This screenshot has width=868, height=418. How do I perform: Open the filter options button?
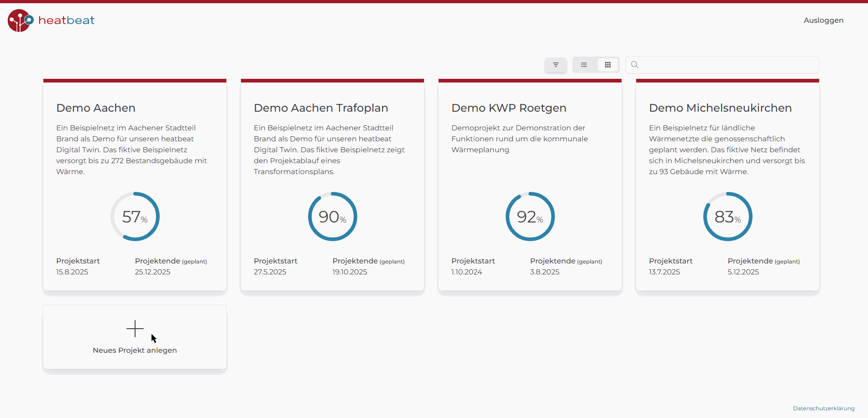555,65
